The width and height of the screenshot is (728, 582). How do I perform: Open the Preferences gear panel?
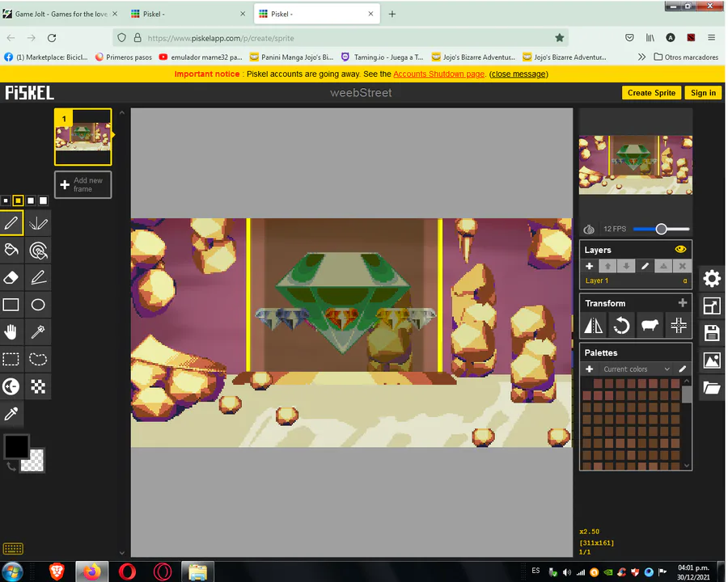pyautogui.click(x=712, y=278)
